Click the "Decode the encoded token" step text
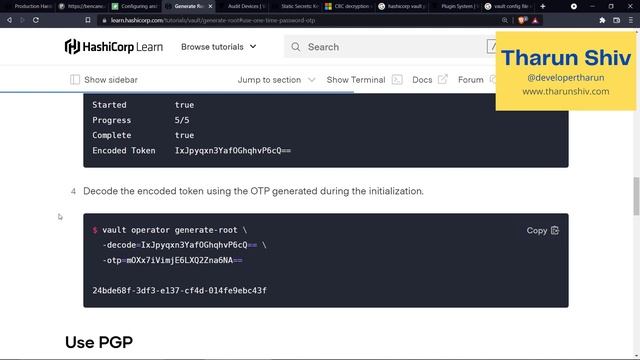This screenshot has height=360, width=640. tap(253, 191)
